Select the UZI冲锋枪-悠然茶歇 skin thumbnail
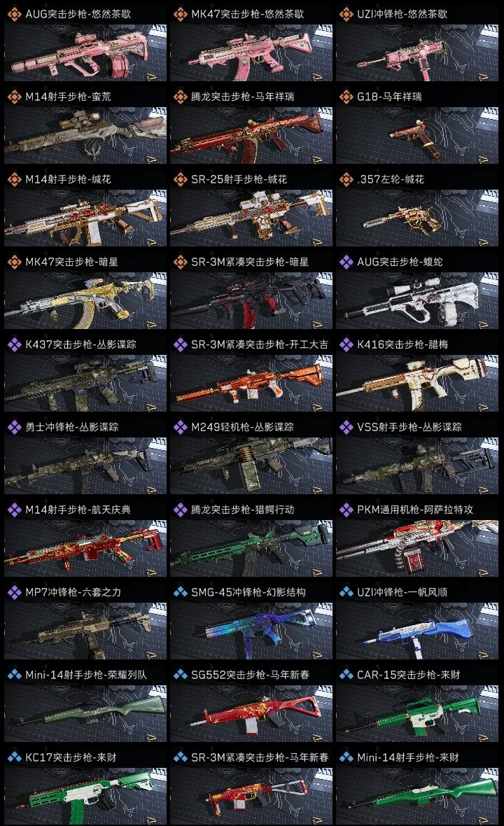 [417, 52]
